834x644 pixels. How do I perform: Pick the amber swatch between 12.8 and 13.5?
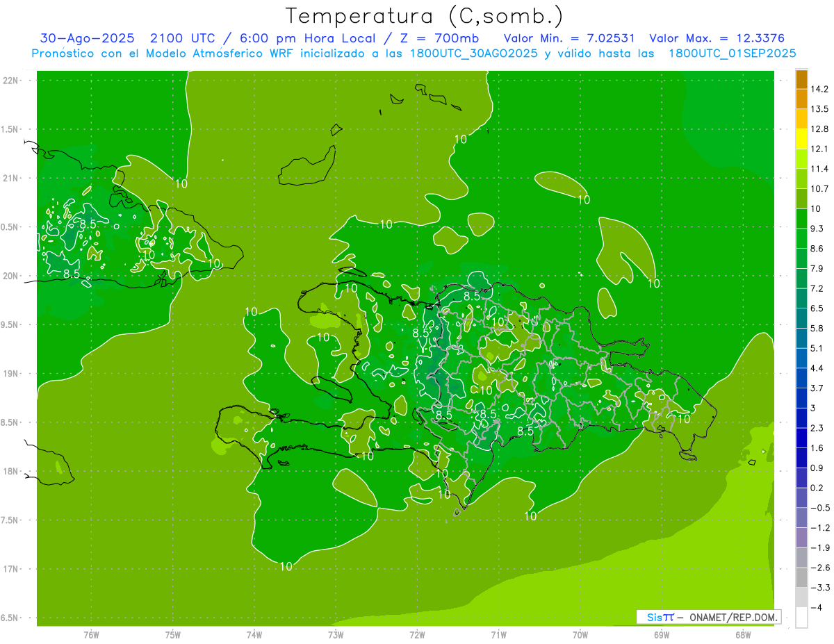pyautogui.click(x=801, y=119)
